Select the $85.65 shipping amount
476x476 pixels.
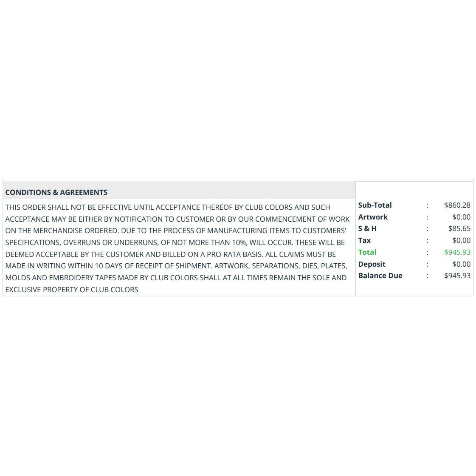pyautogui.click(x=459, y=228)
